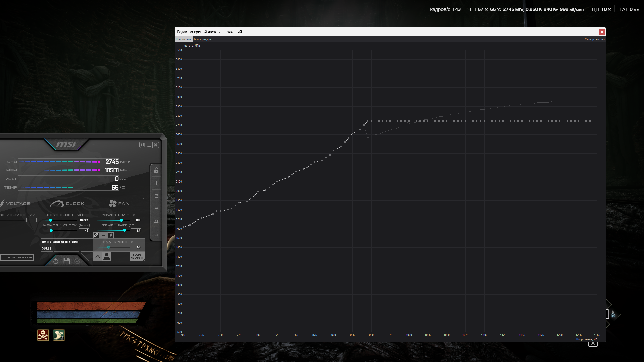The width and height of the screenshot is (644, 362).
Task: Click the reset settings arrow icon
Action: pos(56,261)
